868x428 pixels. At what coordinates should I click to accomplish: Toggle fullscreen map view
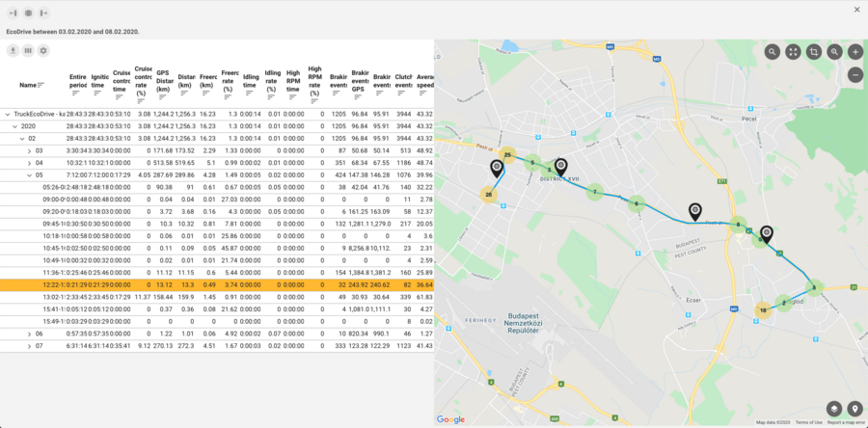point(793,52)
